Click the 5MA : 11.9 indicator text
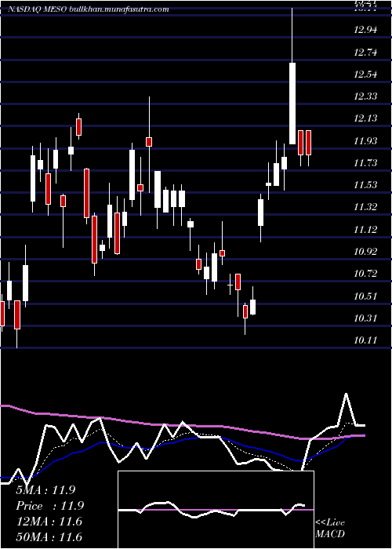The width and height of the screenshot is (392, 549). [45, 490]
